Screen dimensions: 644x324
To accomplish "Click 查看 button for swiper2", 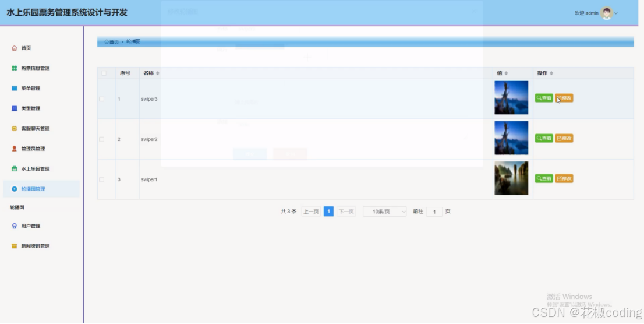I will tap(544, 139).
